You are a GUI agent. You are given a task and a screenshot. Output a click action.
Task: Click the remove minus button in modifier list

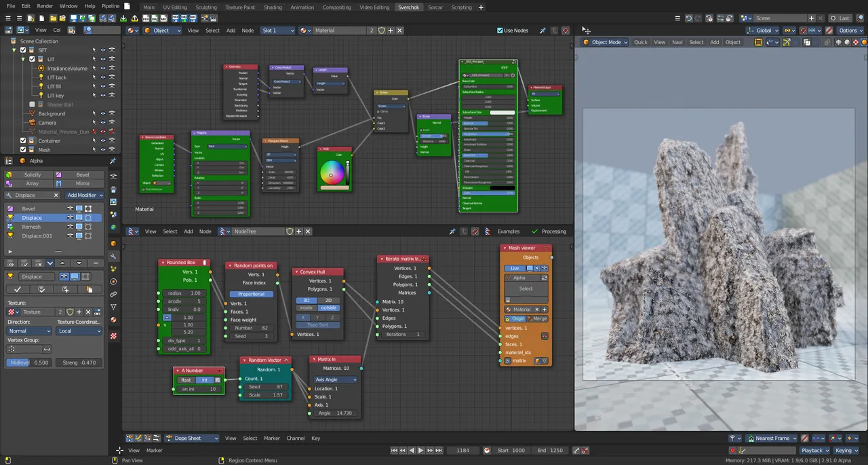[96, 263]
